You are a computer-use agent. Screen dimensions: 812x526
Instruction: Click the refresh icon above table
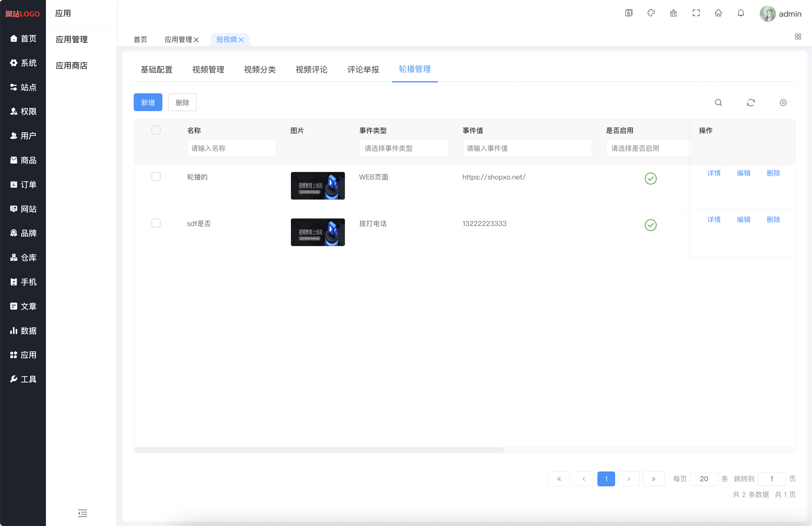tap(751, 103)
